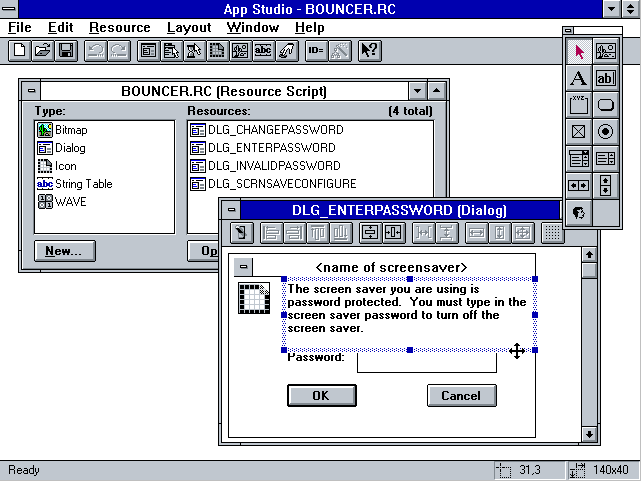This screenshot has width=641, height=481.
Task: Click the New Cursor hourglass toolbar icon
Action: pyautogui.click(x=194, y=51)
